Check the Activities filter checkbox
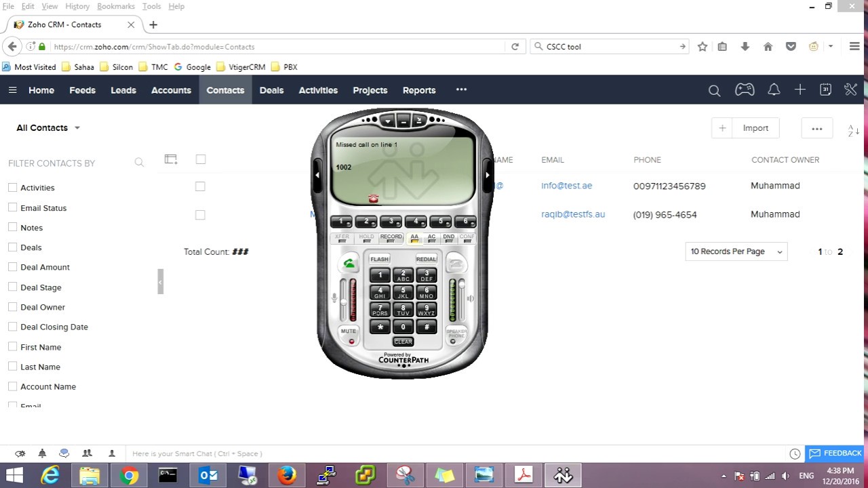Screen dimensions: 868x488 tap(12, 187)
